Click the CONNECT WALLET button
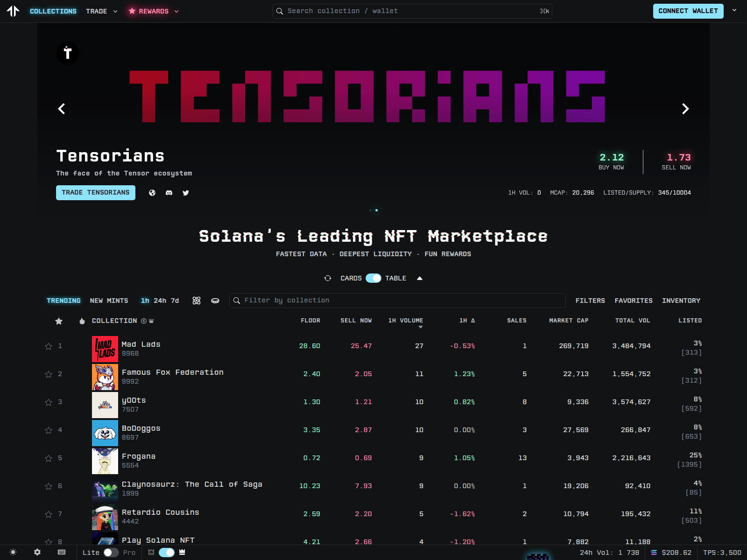The height and width of the screenshot is (560, 747). 688,11
